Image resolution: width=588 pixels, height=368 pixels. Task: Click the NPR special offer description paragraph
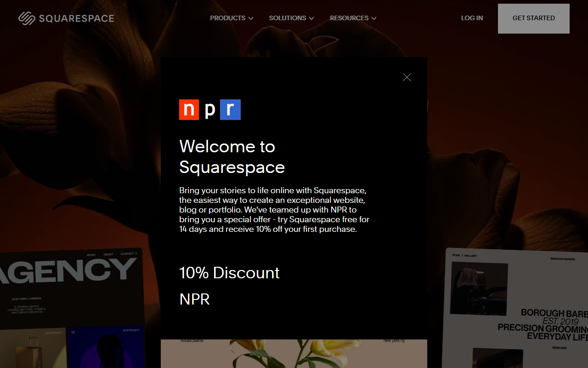(x=274, y=209)
